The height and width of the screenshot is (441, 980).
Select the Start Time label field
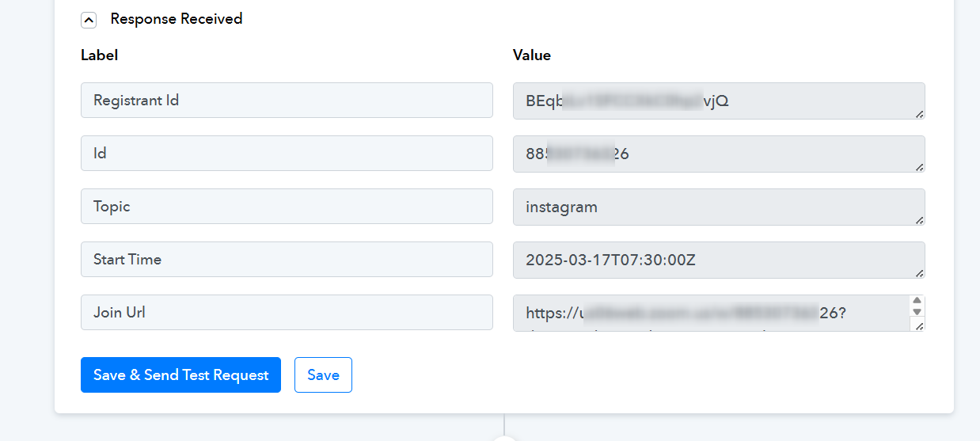[287, 260]
